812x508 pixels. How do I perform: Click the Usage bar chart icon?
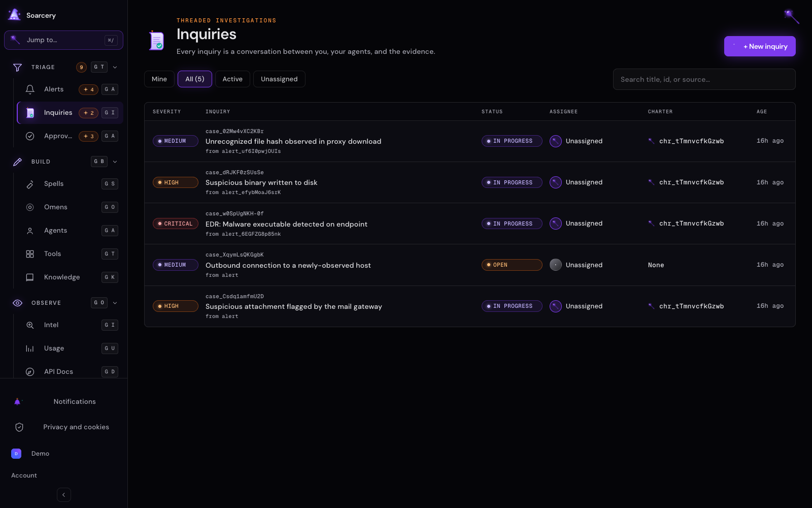(x=30, y=348)
